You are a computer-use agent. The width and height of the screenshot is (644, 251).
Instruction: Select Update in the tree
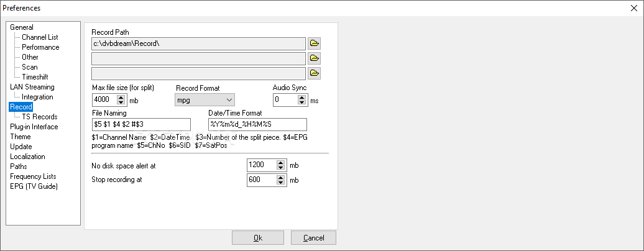[x=21, y=147]
